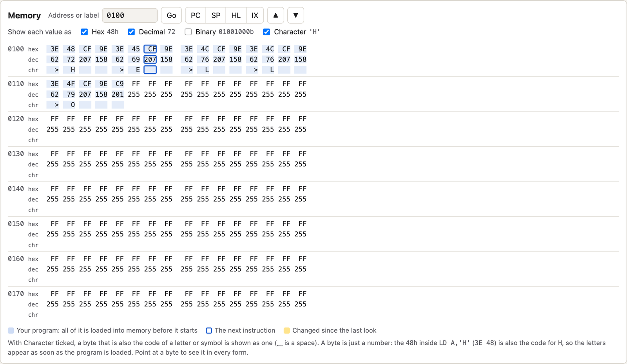The height and width of the screenshot is (364, 627).
Task: Click the 0160 row address label
Action: [16, 259]
